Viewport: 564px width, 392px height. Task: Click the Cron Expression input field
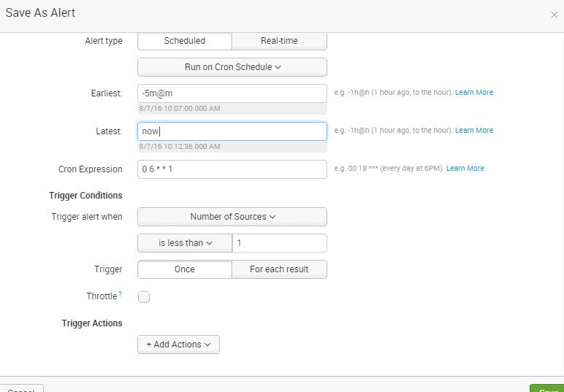(232, 169)
